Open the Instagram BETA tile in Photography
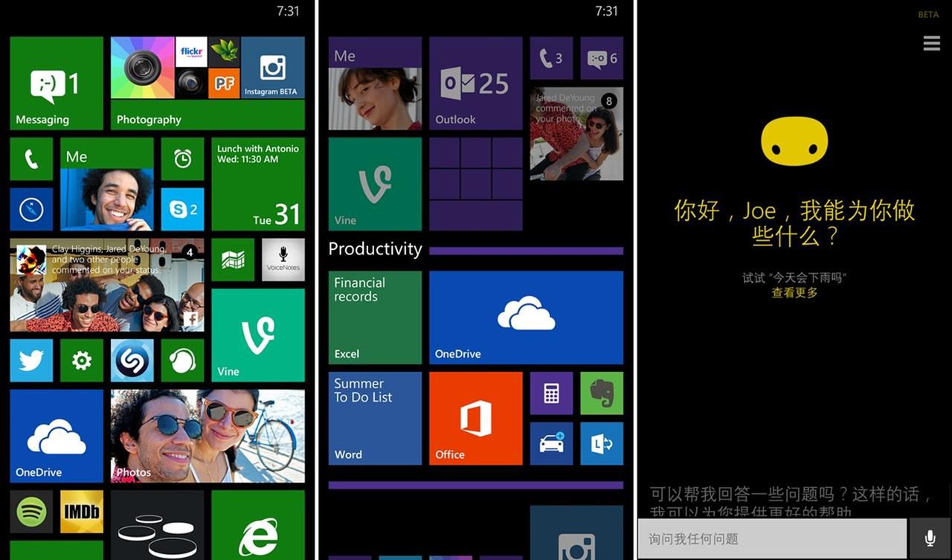952x560 pixels. point(273,68)
